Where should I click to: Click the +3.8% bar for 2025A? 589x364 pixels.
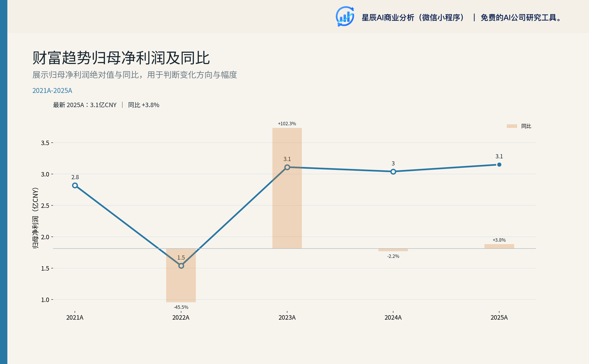[499, 246]
